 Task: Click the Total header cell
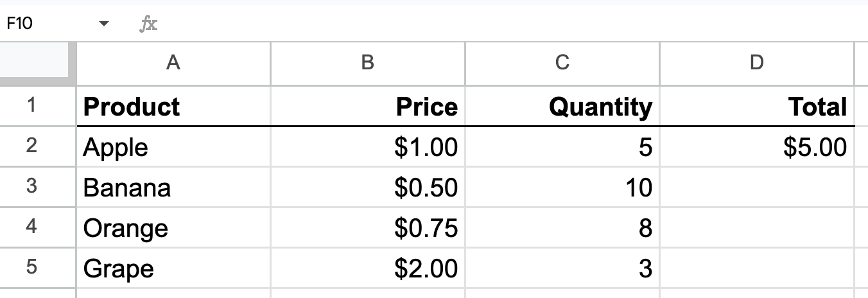click(x=757, y=106)
